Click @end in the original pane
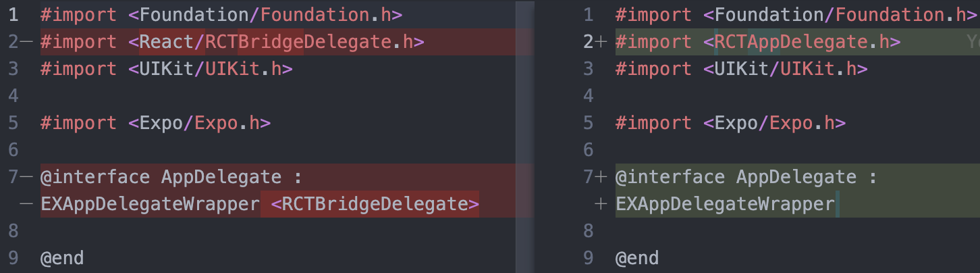This screenshot has width=980, height=273. [62, 258]
